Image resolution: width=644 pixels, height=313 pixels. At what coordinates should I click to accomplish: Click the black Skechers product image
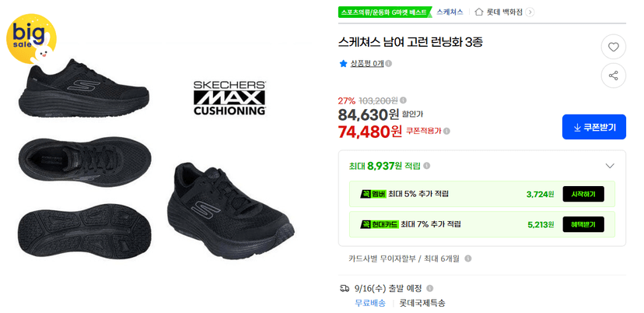tap(156, 156)
